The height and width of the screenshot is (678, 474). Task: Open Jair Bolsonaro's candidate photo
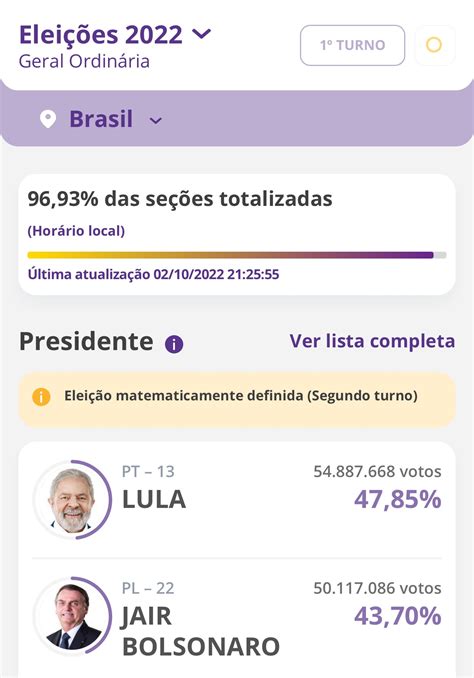click(x=72, y=616)
